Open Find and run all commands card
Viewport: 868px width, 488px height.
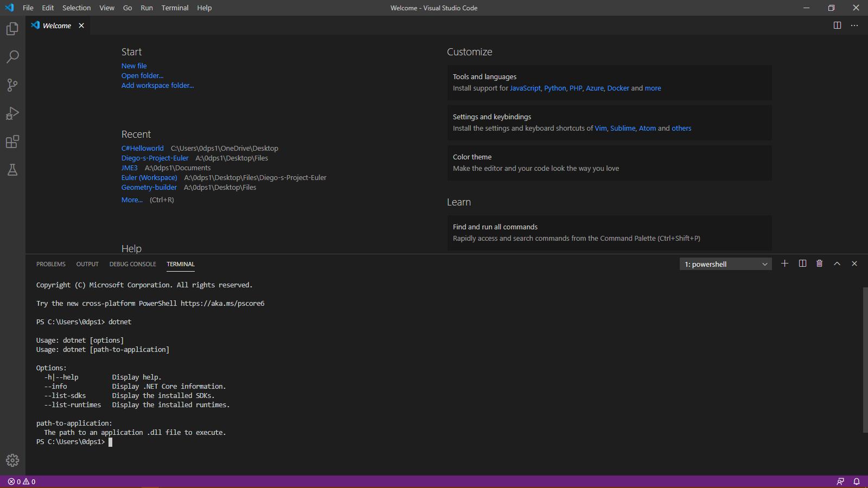click(x=609, y=233)
